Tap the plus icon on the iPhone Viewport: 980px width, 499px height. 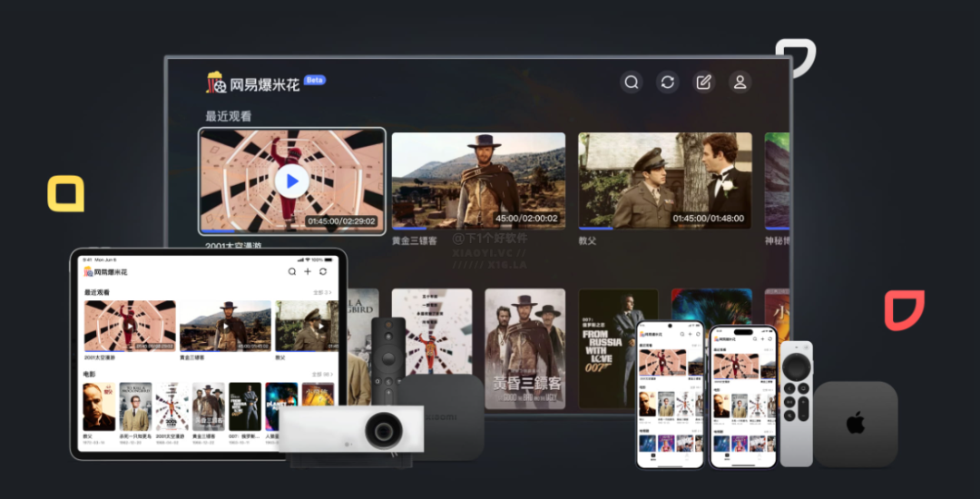(x=762, y=339)
